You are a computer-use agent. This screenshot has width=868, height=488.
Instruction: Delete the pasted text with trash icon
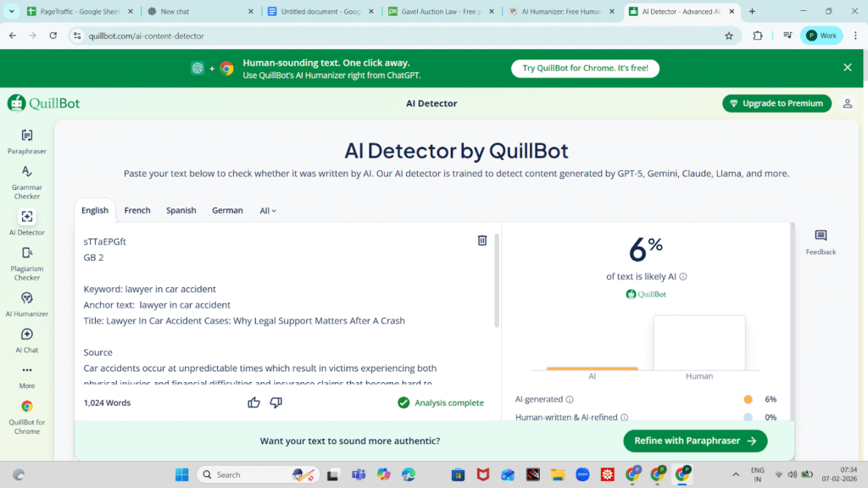click(x=482, y=241)
